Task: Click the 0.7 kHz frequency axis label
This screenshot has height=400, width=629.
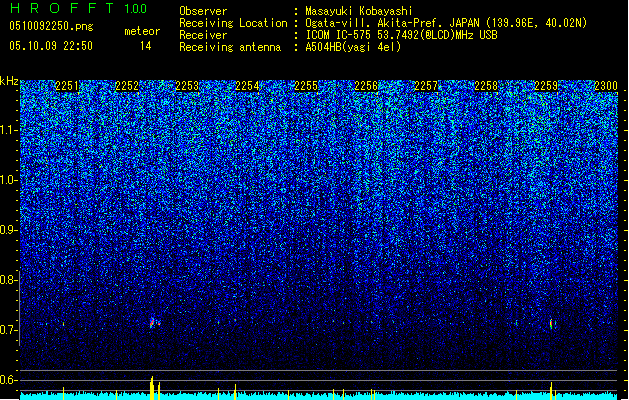Action: click(x=8, y=330)
